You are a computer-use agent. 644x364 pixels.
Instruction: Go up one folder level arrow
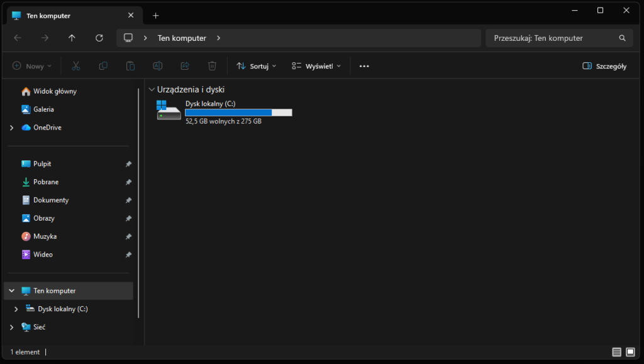72,38
